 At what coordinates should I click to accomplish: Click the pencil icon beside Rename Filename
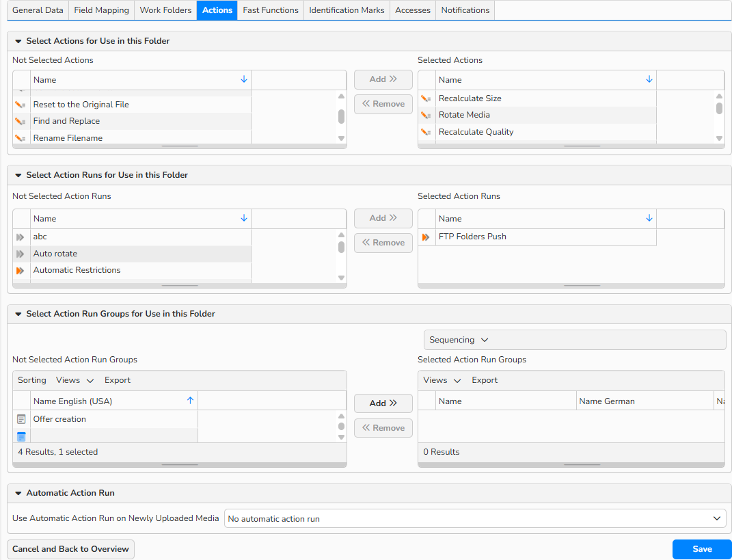pyautogui.click(x=20, y=138)
